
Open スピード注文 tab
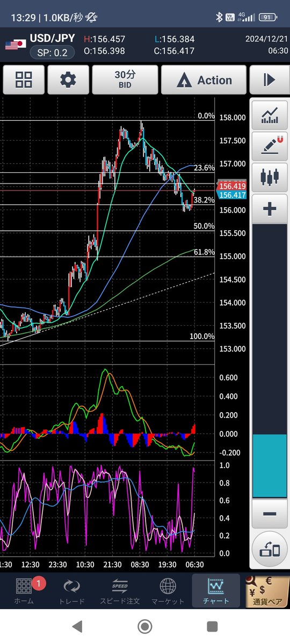pos(119,591)
